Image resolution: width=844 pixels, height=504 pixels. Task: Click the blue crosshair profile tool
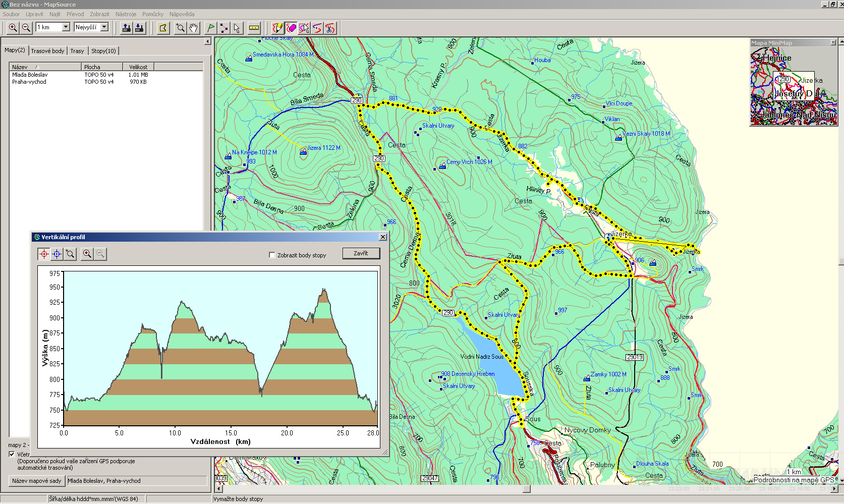[57, 254]
